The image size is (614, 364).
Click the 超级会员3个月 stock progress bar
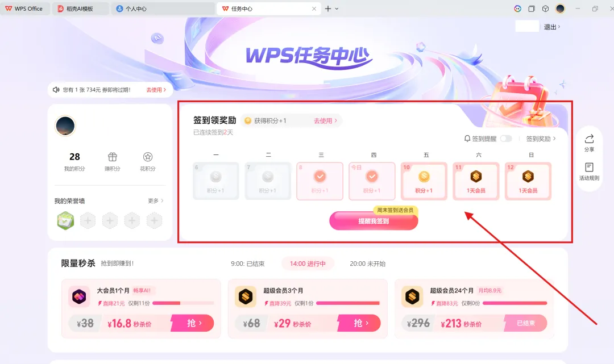[348, 303]
